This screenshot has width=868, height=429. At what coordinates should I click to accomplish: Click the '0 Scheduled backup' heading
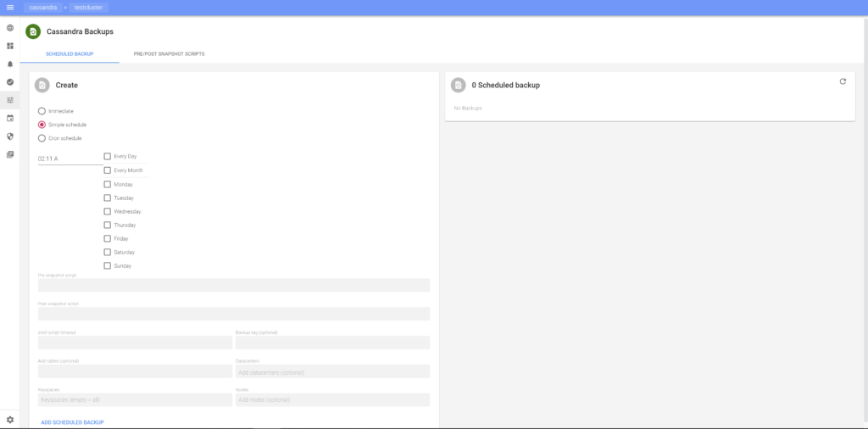click(505, 86)
